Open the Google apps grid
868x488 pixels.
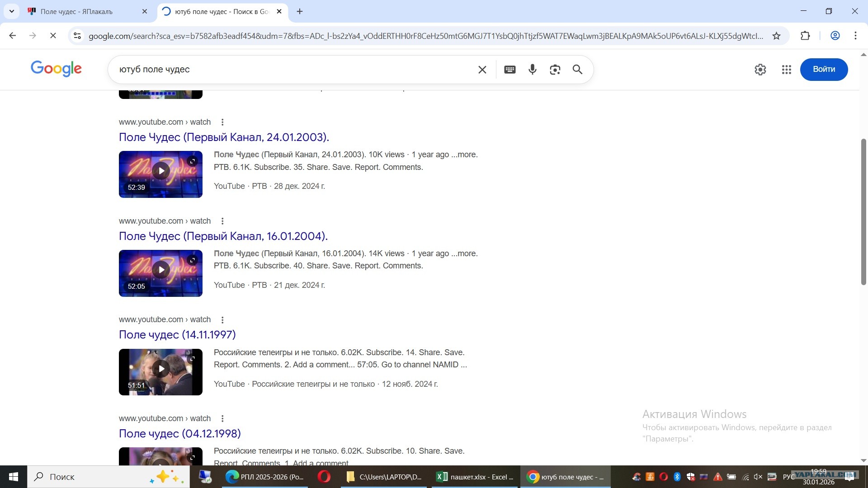[x=787, y=70]
